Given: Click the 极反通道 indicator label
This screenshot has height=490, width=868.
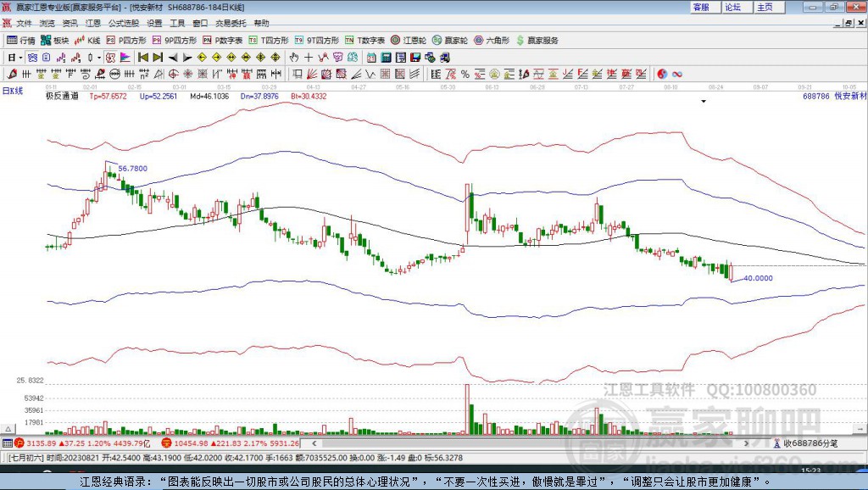Looking at the screenshot, I should 62,97.
